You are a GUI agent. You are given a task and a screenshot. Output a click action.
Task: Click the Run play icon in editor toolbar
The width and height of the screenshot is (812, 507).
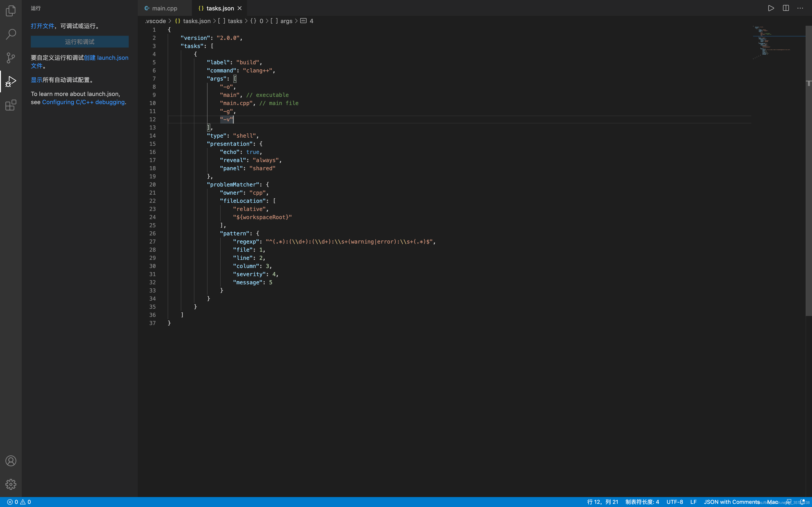click(x=771, y=8)
